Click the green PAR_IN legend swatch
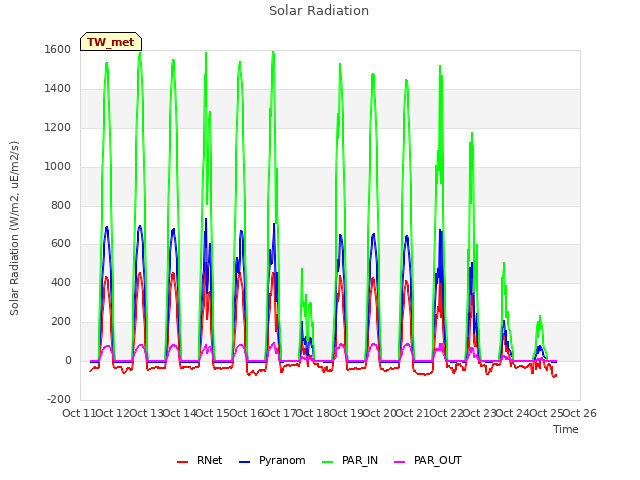The image size is (640, 480). (327, 462)
